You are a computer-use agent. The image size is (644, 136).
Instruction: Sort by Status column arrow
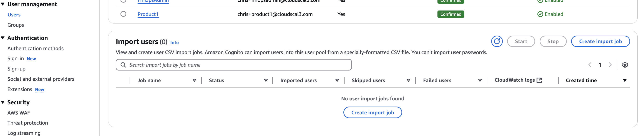coord(266,80)
